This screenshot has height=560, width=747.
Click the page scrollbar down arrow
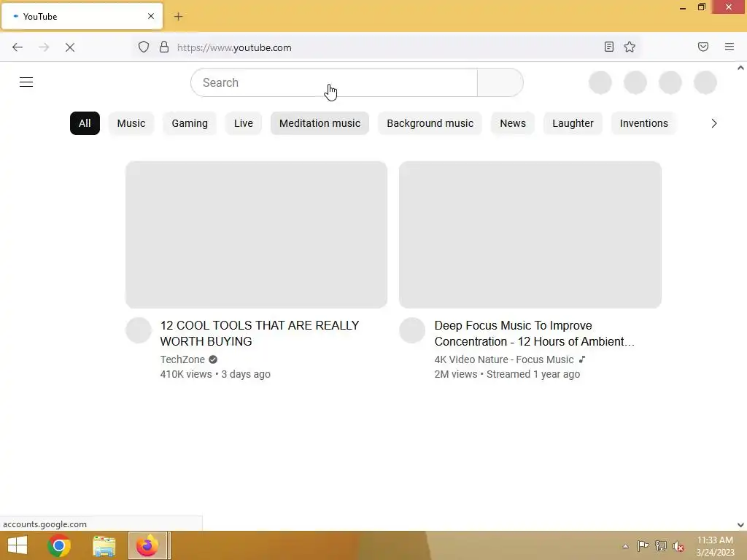(740, 525)
